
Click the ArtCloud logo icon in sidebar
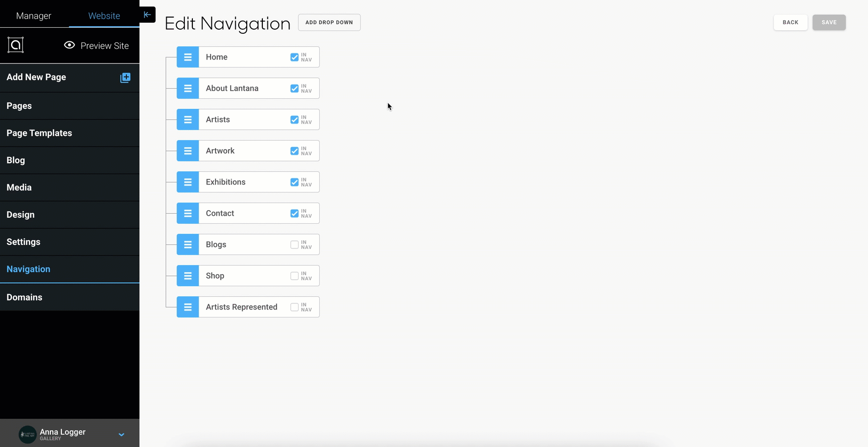coord(16,45)
